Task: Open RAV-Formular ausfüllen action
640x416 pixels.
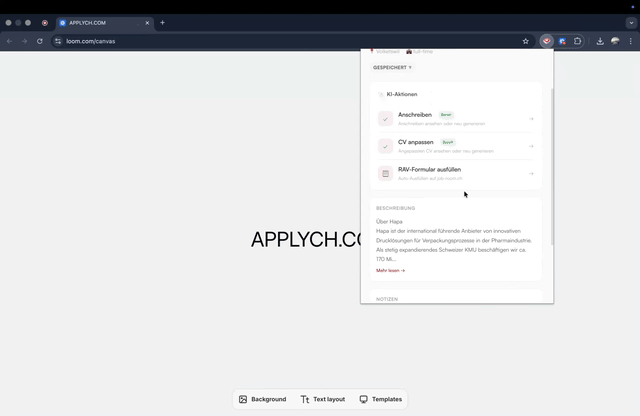Action: click(x=456, y=174)
